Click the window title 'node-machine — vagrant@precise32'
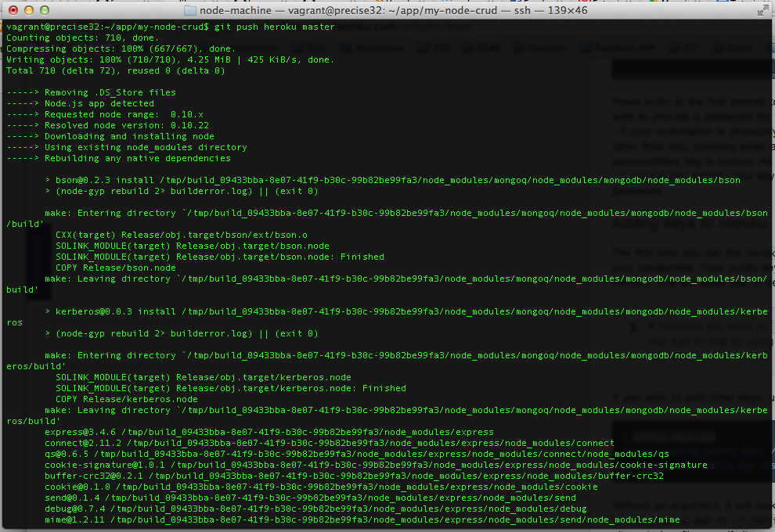Image resolution: width=775 pixels, height=532 pixels. (394, 10)
